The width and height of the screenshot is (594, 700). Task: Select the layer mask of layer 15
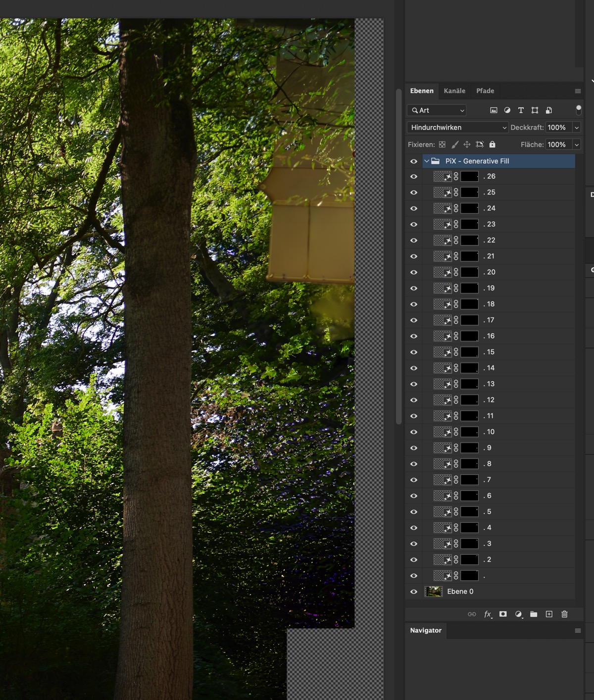click(469, 352)
